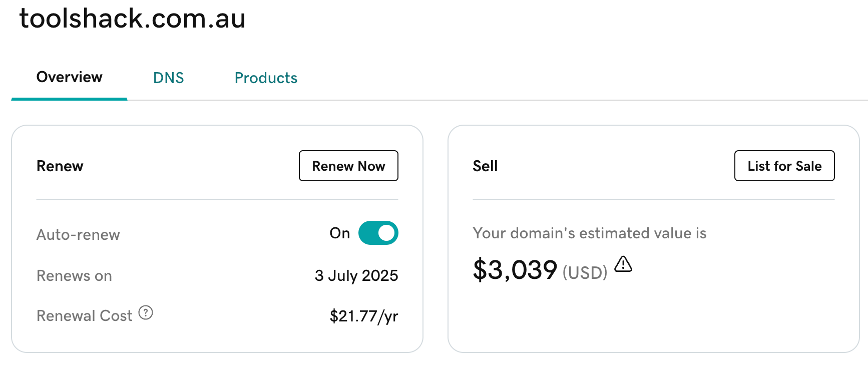Click the toolshack.com.au domain title
The image size is (868, 366).
(x=133, y=19)
